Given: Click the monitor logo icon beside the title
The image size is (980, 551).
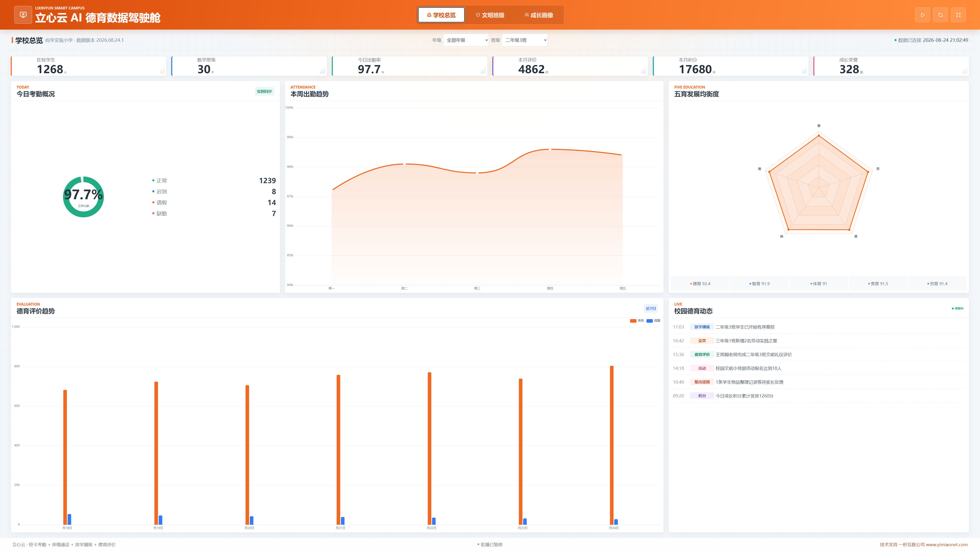Looking at the screenshot, I should (x=23, y=15).
